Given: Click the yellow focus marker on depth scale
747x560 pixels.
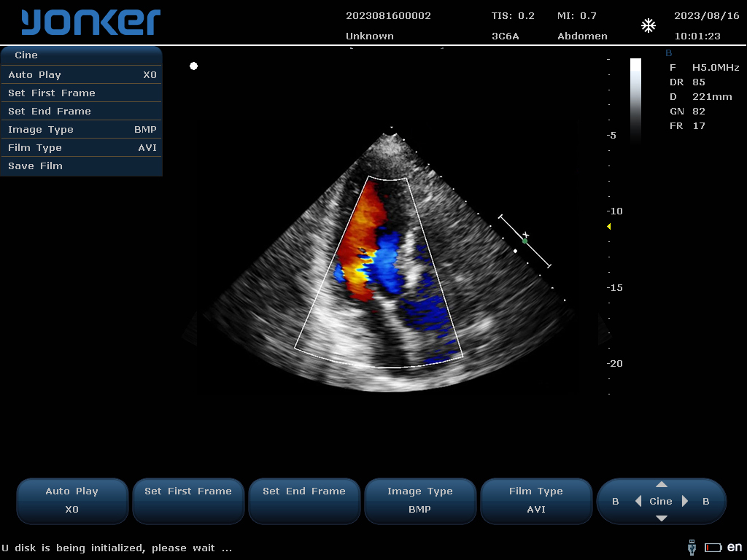Looking at the screenshot, I should (609, 225).
